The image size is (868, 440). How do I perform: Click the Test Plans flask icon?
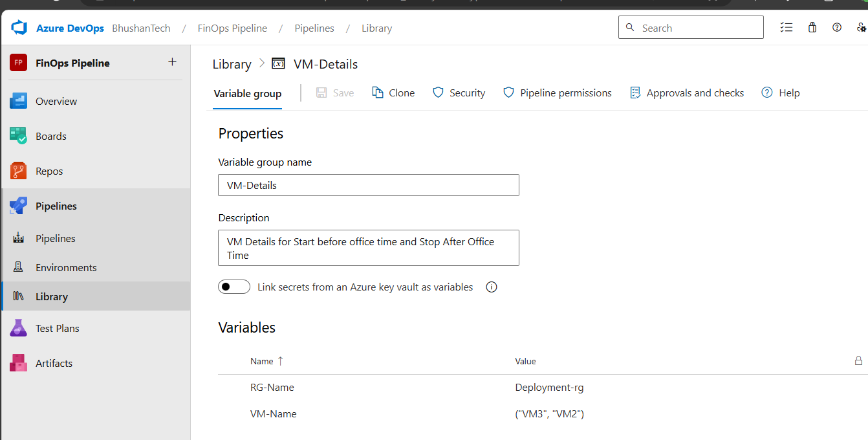tap(18, 328)
